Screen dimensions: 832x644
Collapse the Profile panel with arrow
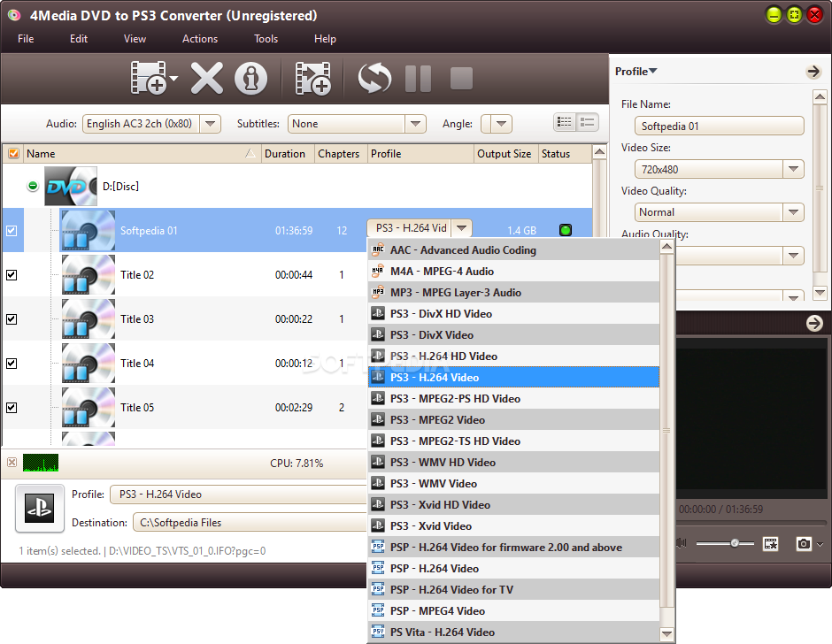coord(813,71)
